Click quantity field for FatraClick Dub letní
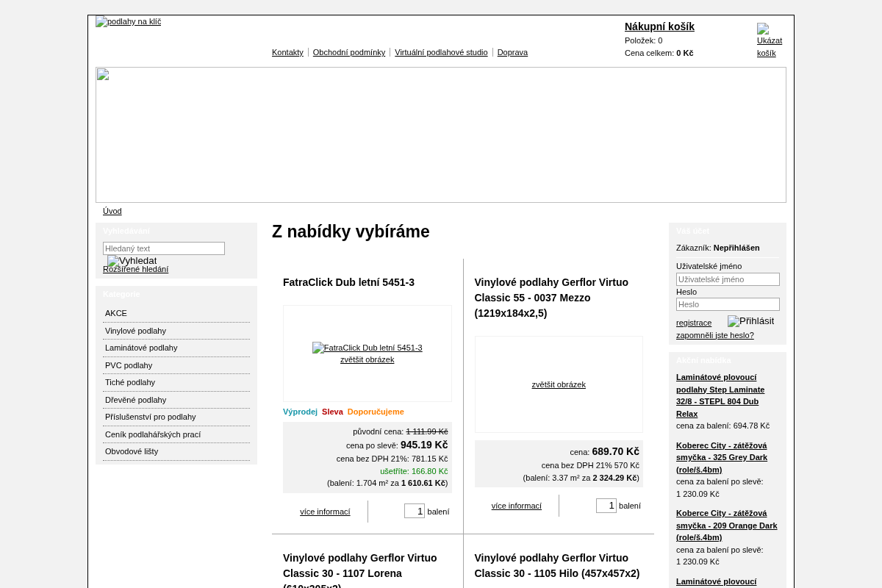The width and height of the screenshot is (882, 588). point(415,511)
